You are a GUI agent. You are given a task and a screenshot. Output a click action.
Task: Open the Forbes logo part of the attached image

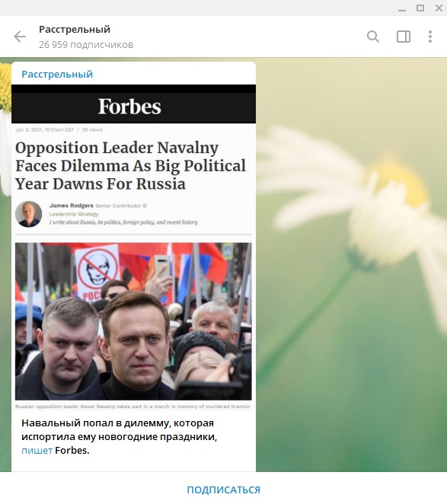(129, 107)
